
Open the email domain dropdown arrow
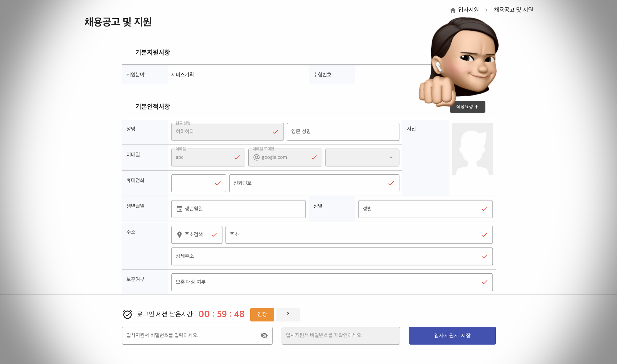coord(391,157)
